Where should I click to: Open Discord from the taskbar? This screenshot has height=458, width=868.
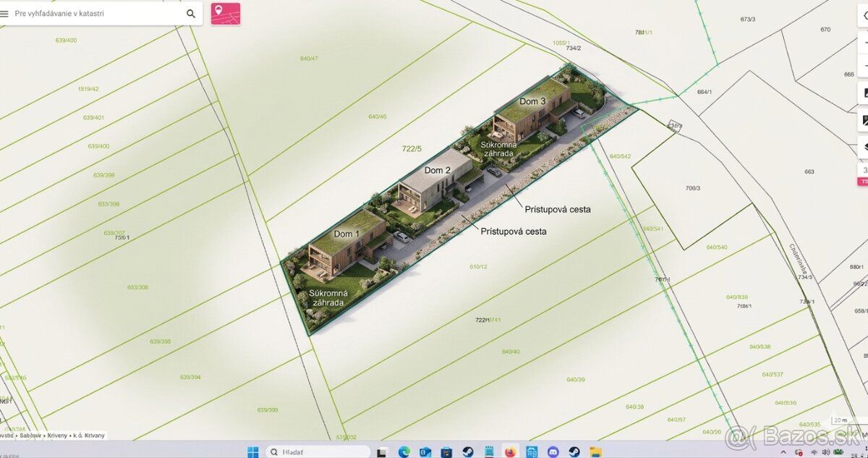(553, 452)
